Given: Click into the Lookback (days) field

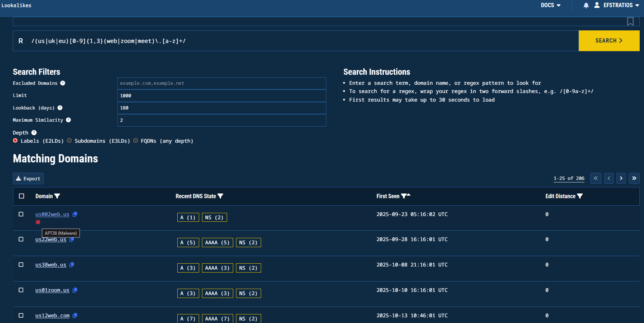Looking at the screenshot, I should pos(222,108).
